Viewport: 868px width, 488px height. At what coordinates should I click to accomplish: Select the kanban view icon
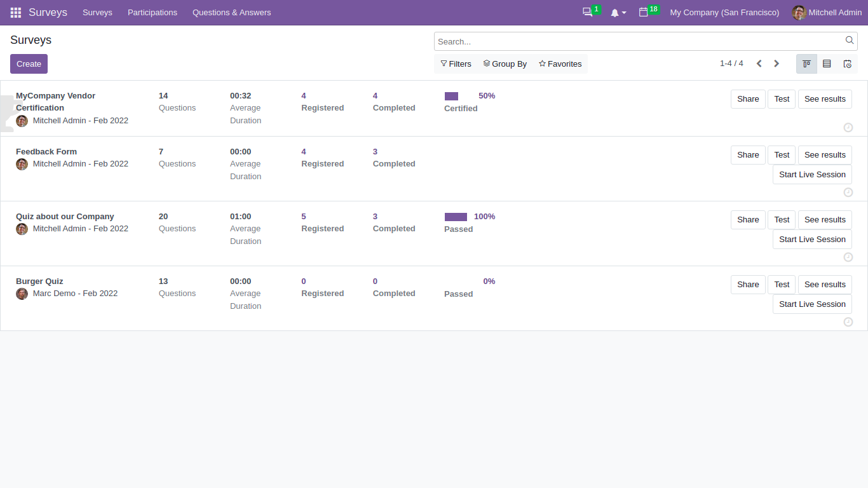coord(806,64)
